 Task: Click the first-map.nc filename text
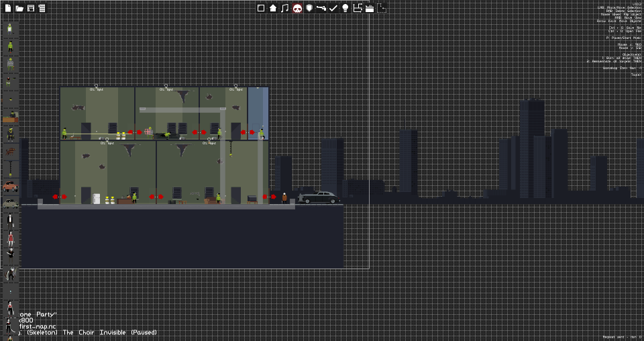(x=37, y=327)
